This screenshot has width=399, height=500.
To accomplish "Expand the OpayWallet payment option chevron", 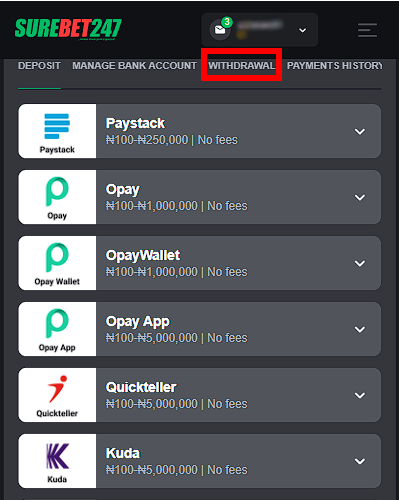I will click(x=360, y=263).
